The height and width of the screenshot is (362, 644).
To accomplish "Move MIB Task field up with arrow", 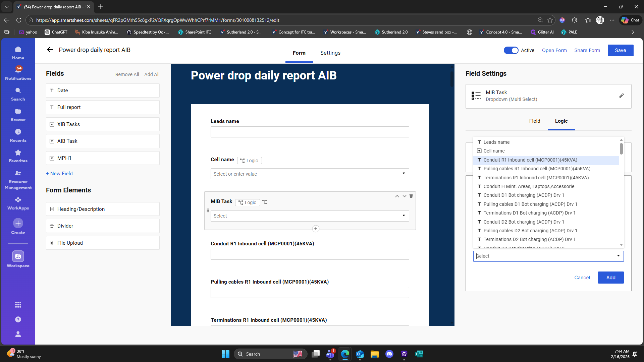I will coord(397,196).
